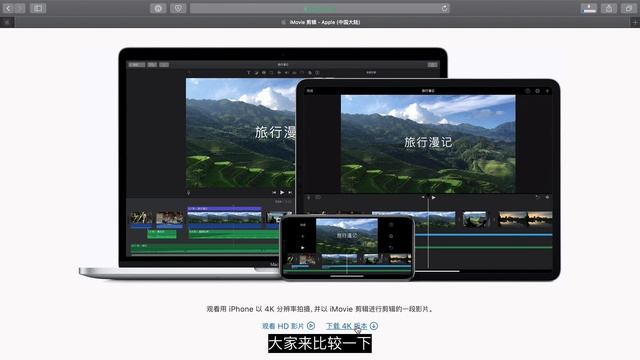Click the pinned tab beside tab bar
640x360 pixels.
click(7, 22)
